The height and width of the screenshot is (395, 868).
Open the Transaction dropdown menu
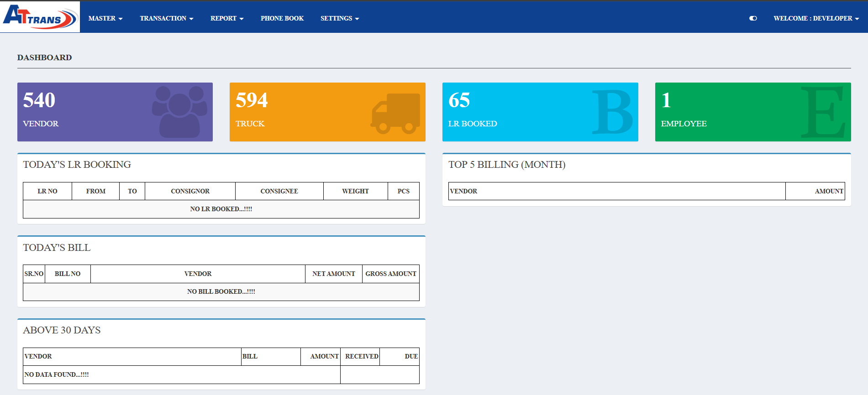tap(166, 18)
